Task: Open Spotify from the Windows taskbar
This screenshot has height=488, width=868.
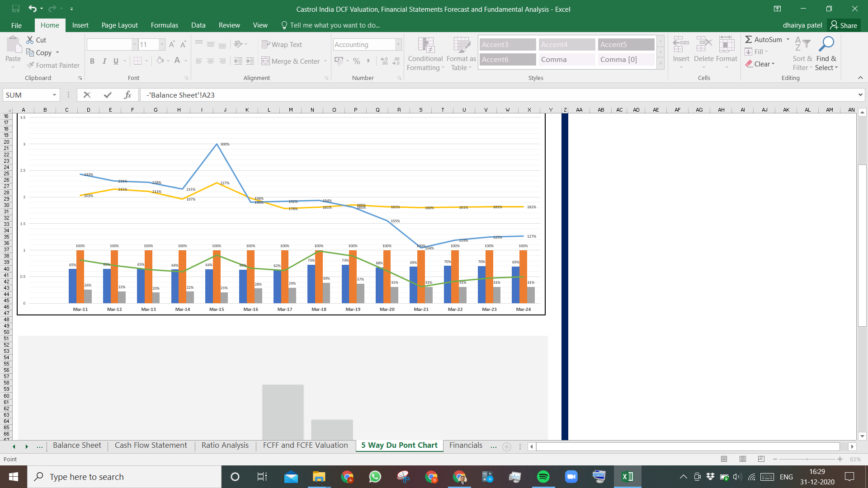Action: (543, 477)
